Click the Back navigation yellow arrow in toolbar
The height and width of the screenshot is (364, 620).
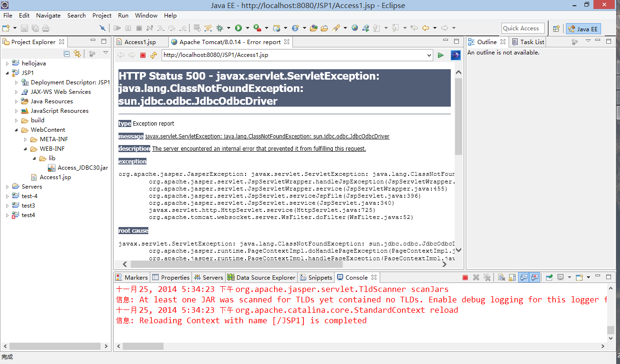(425, 28)
